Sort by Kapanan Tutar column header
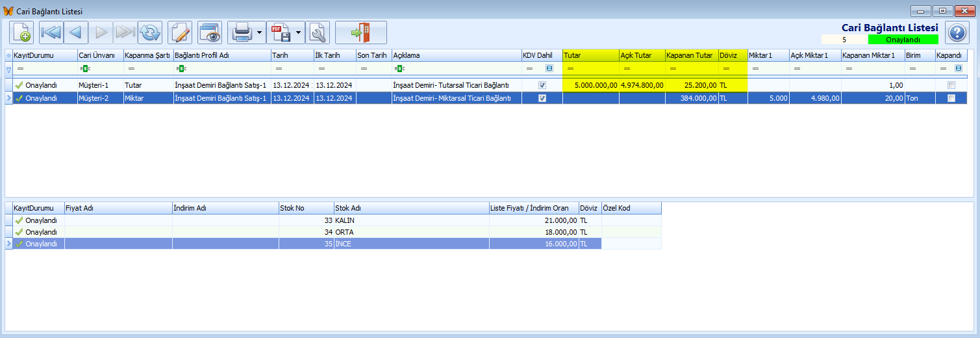The image size is (980, 338). [x=692, y=55]
